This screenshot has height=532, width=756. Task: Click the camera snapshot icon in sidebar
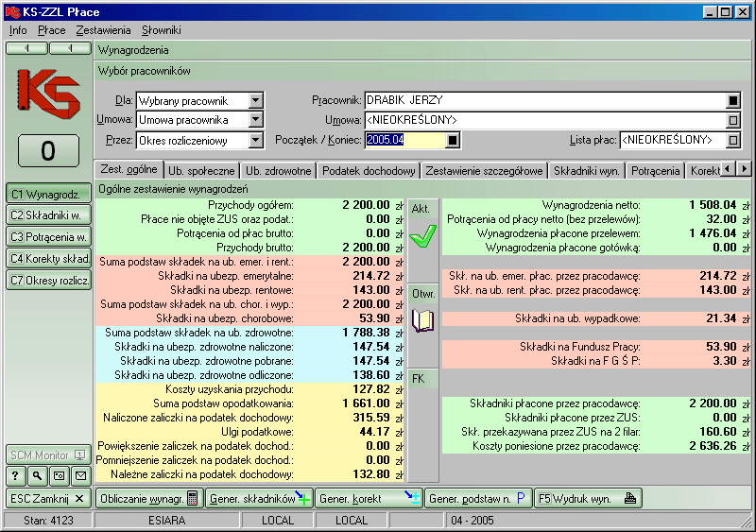(59, 475)
